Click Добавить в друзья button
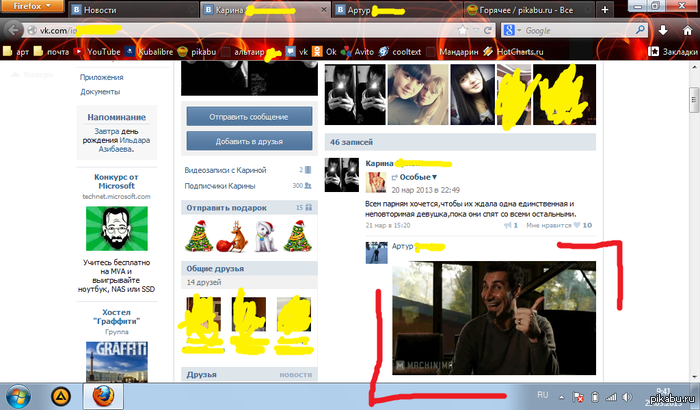700x410 pixels. [249, 141]
